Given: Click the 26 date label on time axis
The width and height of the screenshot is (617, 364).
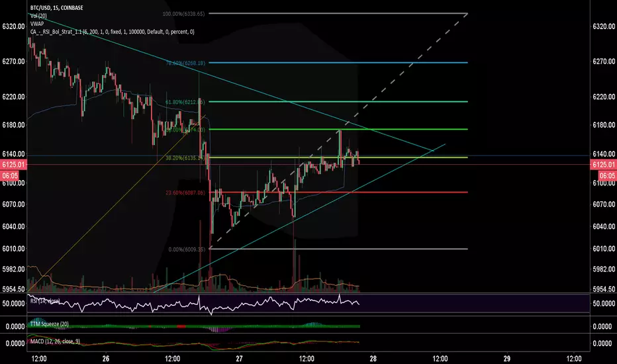Looking at the screenshot, I should click(105, 359).
